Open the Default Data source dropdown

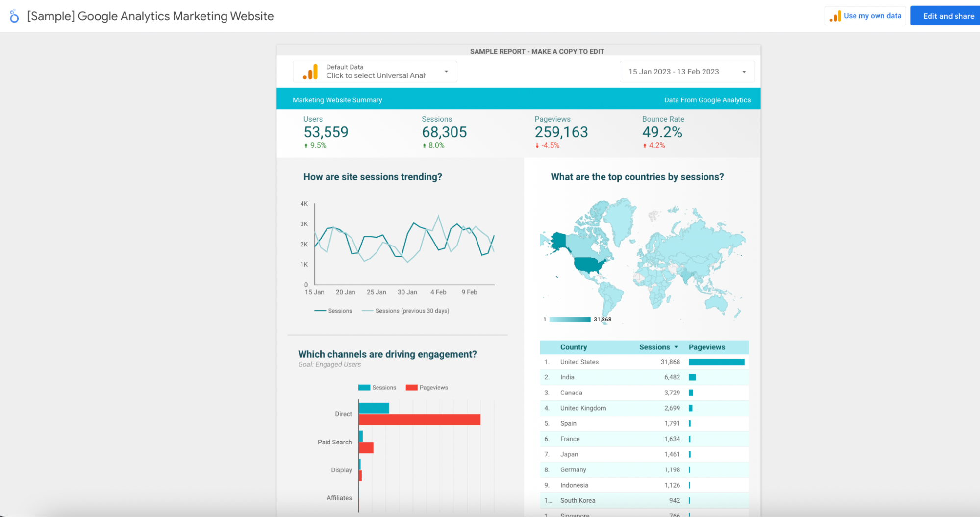(375, 72)
